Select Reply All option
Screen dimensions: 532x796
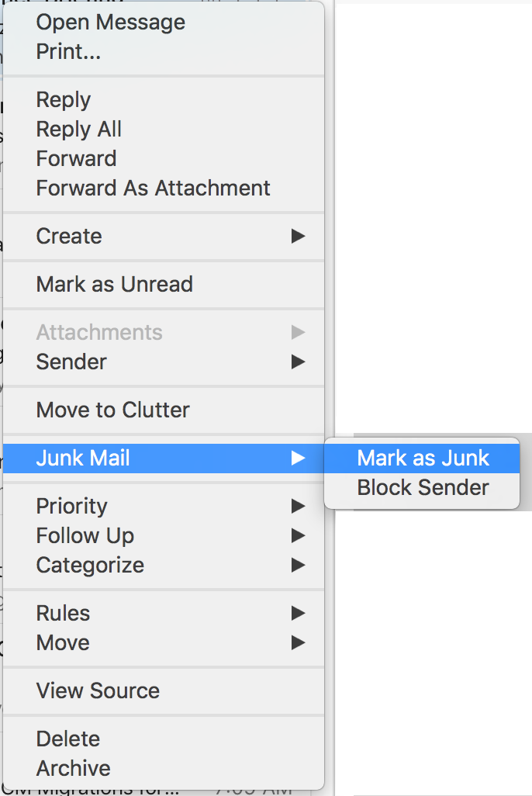click(x=164, y=129)
